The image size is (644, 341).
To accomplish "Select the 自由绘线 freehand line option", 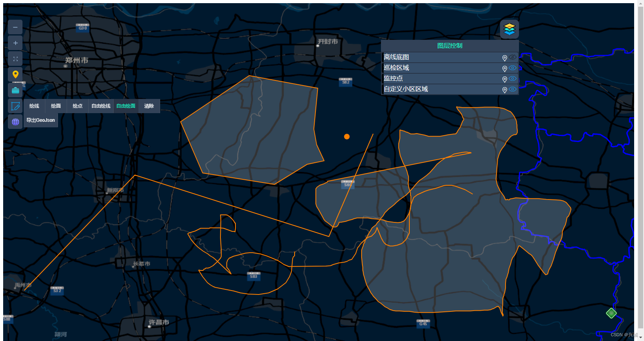I will tap(101, 106).
